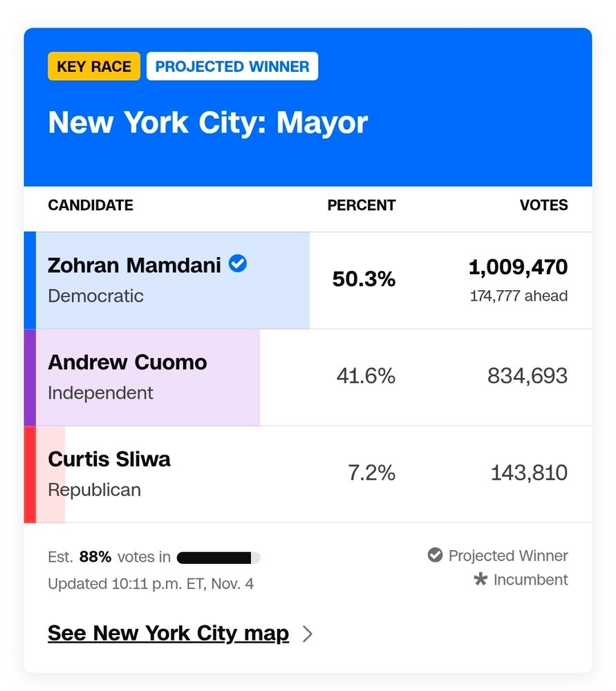
Task: Click the Incumbent asterisk icon
Action: [480, 579]
